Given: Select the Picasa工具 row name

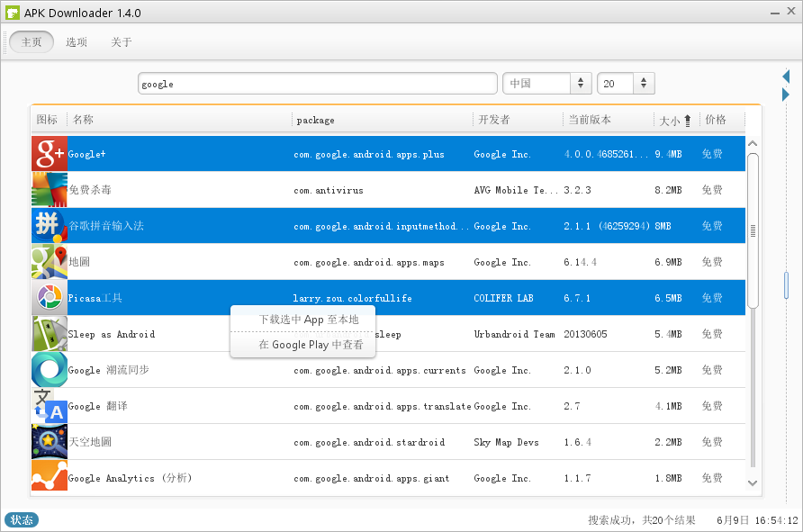Looking at the screenshot, I should [95, 298].
